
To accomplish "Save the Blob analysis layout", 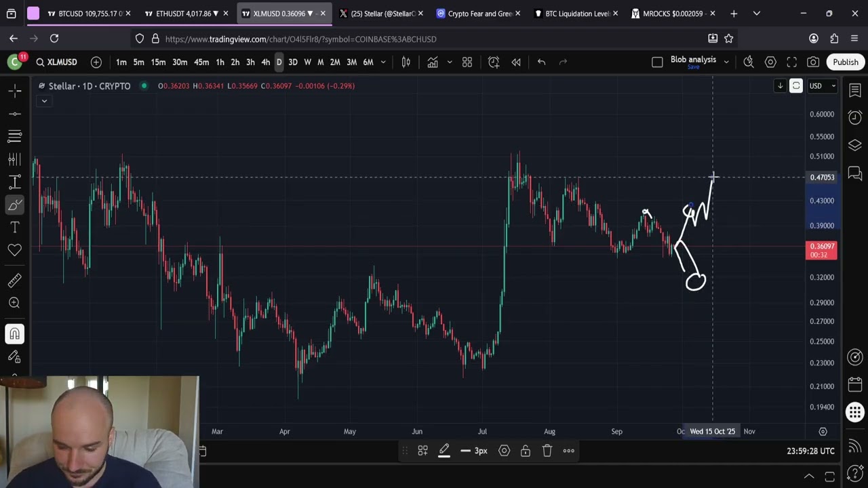I will [693, 67].
